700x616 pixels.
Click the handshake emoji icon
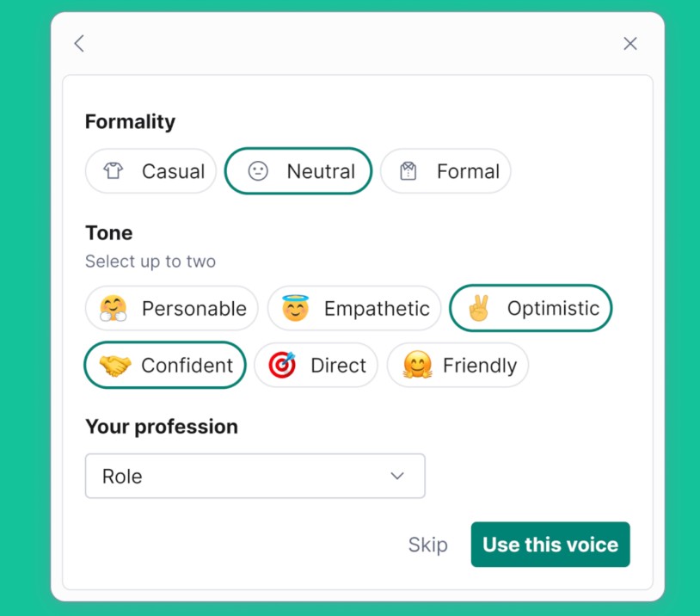114,366
